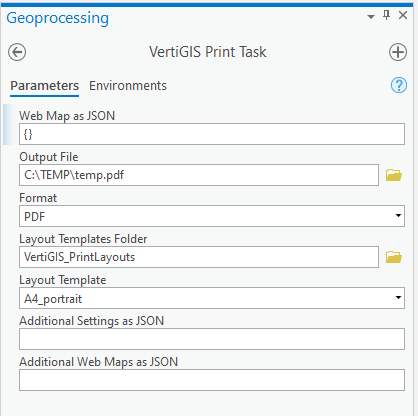Browse for Output File with folder icon

(x=394, y=175)
